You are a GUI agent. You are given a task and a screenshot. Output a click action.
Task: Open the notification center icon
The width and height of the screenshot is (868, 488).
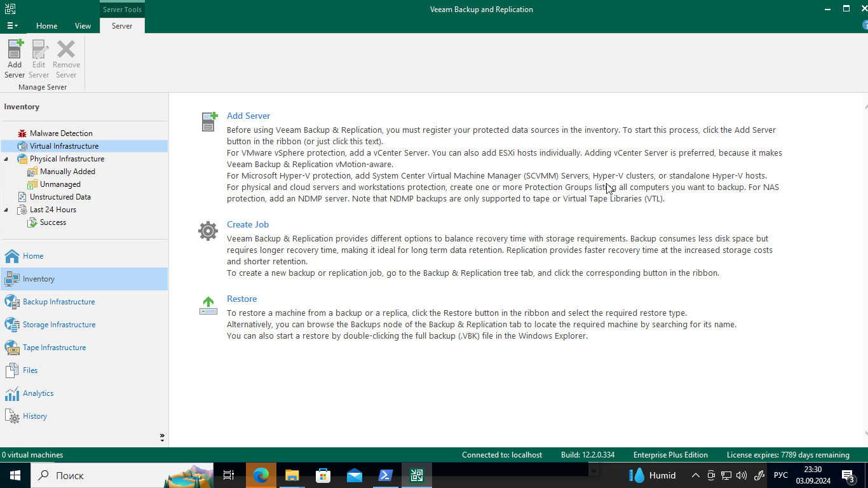848,475
